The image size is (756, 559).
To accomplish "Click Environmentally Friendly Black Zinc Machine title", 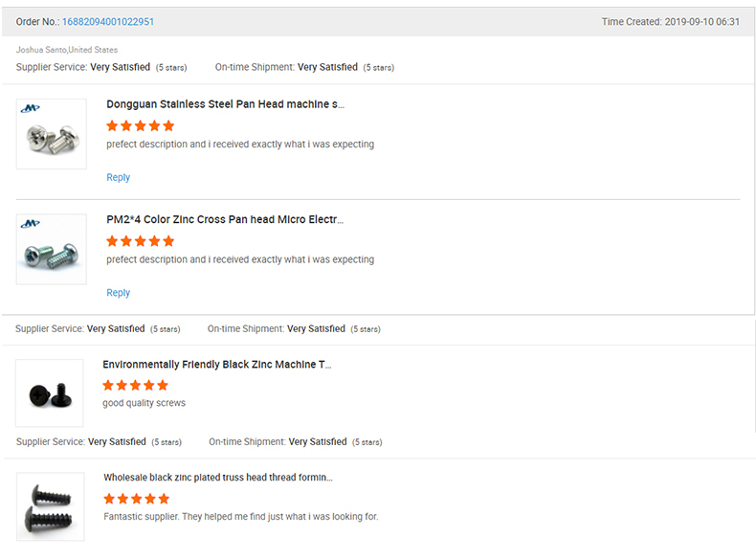I will pyautogui.click(x=217, y=364).
